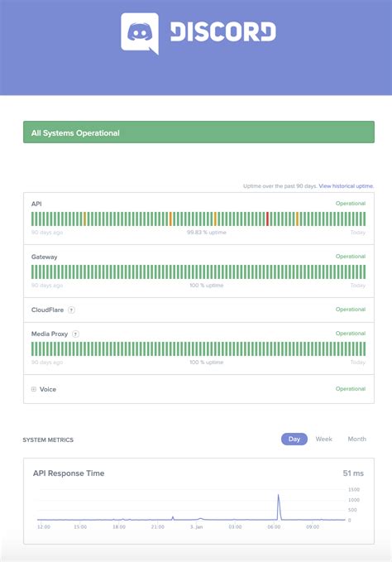This screenshot has height=562, width=392.
Task: Open Media Proxy help question mark icon
Action: point(75,334)
